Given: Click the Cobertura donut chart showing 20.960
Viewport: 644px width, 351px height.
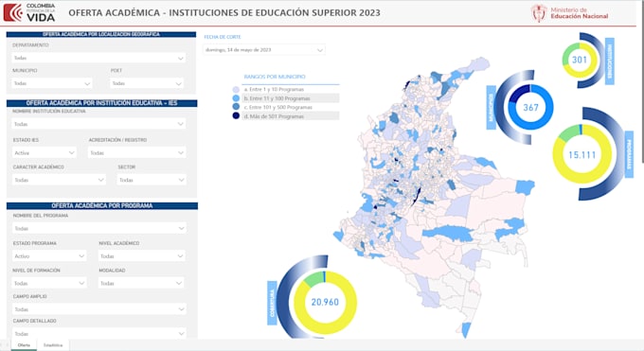Looking at the screenshot, I should tap(325, 302).
